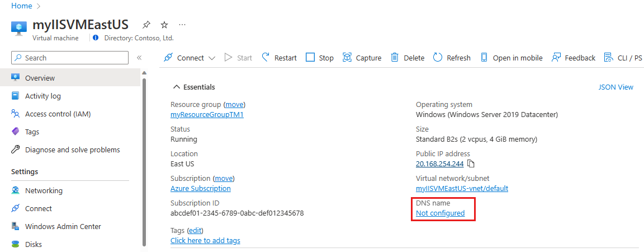Open the more options ellipsis next to title
Viewport: 644px width, 252px height.
[x=182, y=25]
